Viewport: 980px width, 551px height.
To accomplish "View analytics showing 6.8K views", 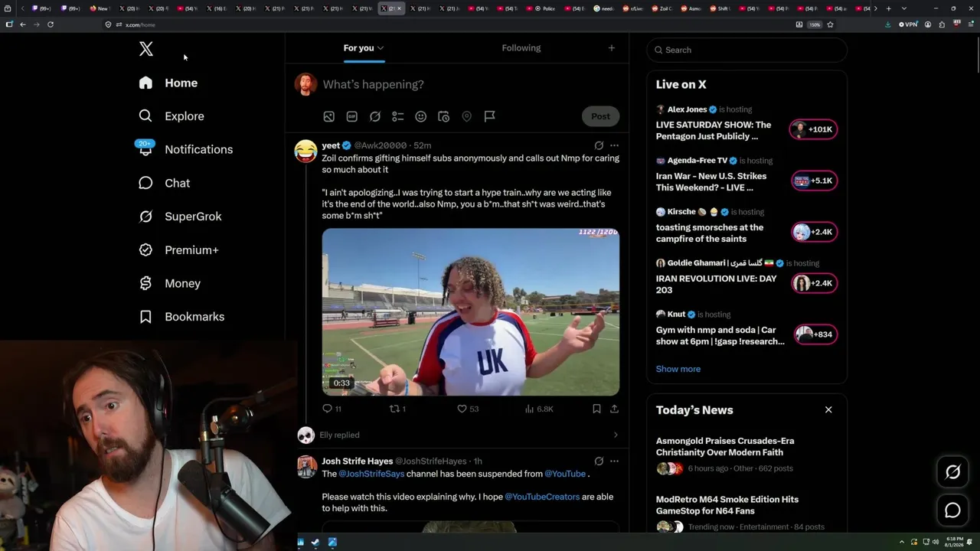I will 539,409.
